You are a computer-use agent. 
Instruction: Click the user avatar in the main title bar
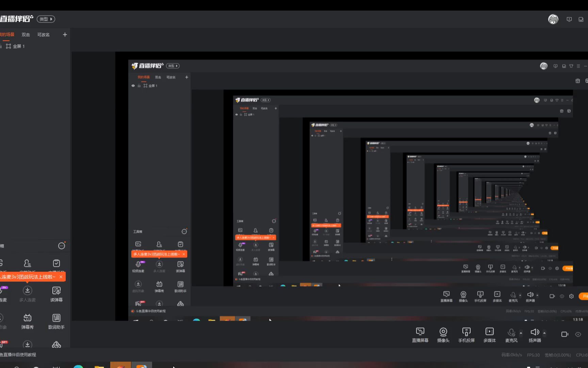(x=553, y=19)
